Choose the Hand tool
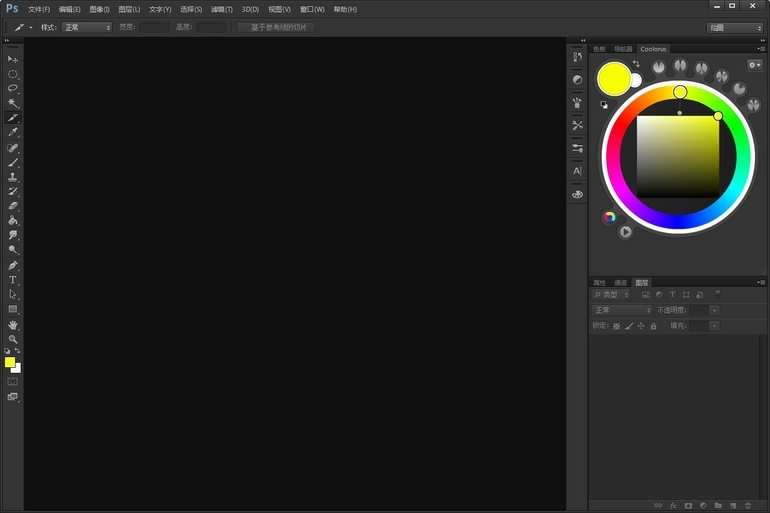This screenshot has height=513, width=770. click(13, 325)
